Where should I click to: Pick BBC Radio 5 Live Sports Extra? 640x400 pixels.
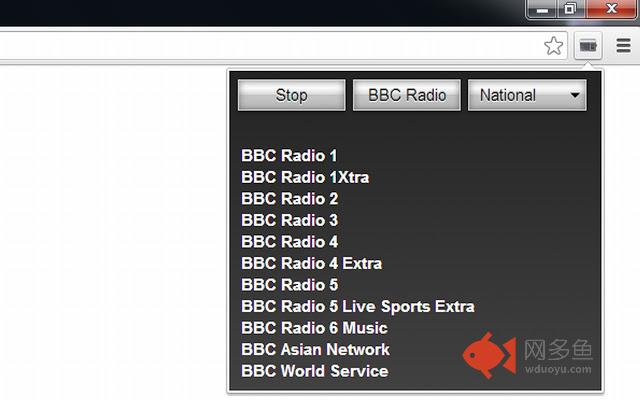tap(358, 307)
